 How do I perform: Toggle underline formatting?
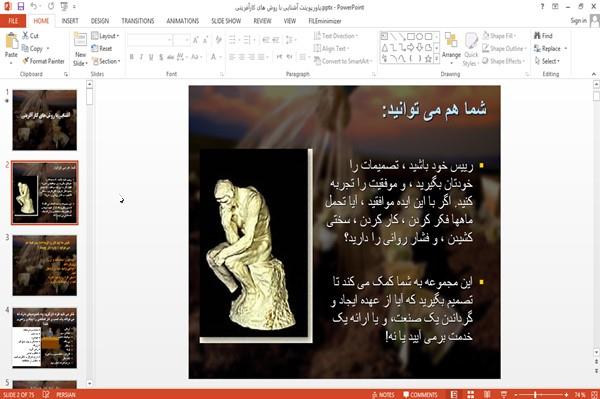(151, 57)
